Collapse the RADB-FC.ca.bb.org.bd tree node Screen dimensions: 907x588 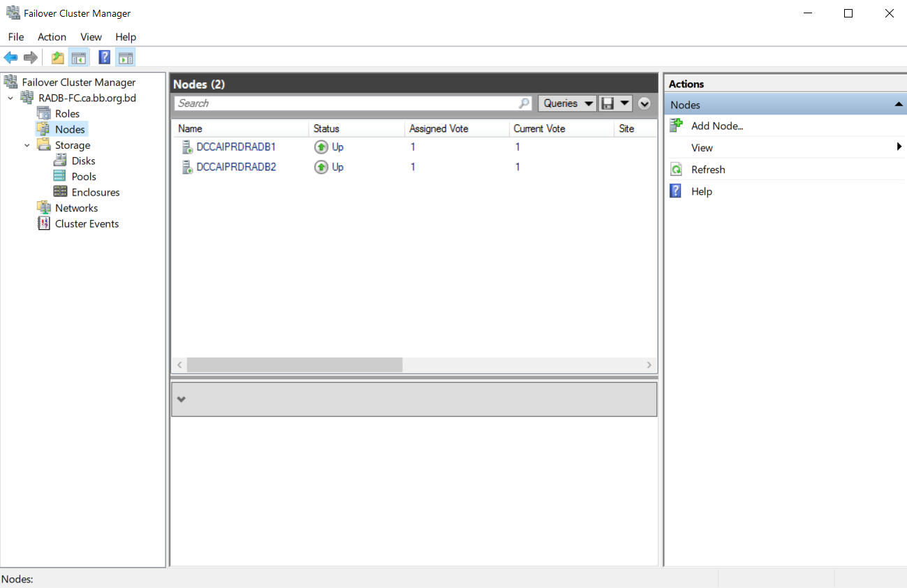(x=10, y=98)
